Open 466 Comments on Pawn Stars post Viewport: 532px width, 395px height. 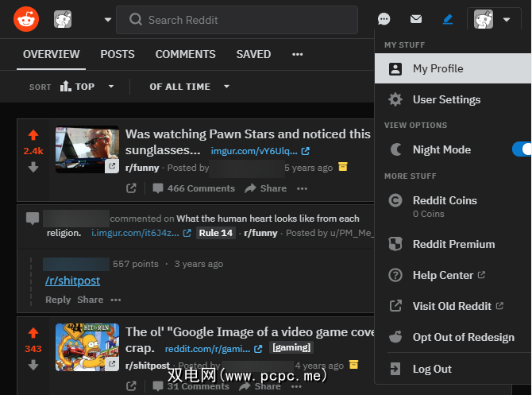coord(194,188)
